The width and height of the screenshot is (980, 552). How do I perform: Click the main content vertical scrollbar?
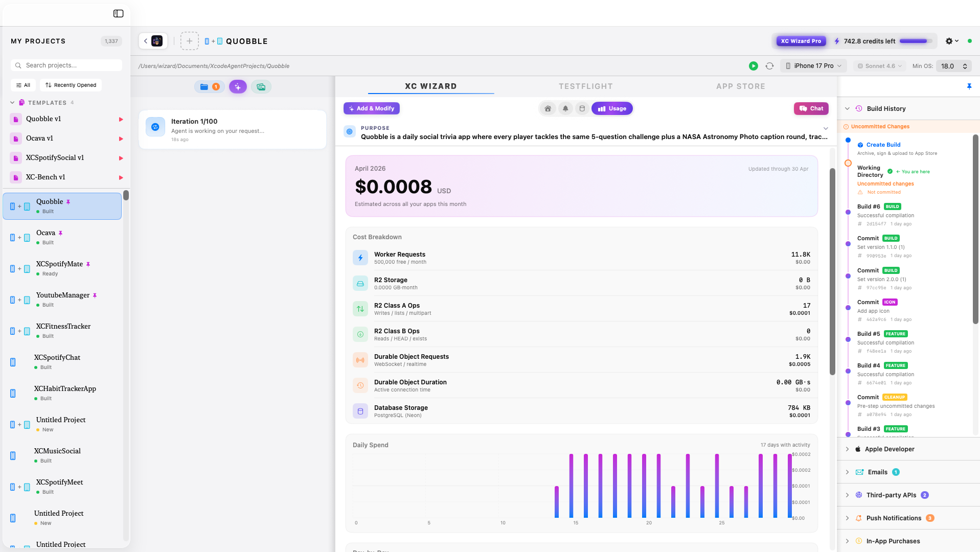click(832, 271)
